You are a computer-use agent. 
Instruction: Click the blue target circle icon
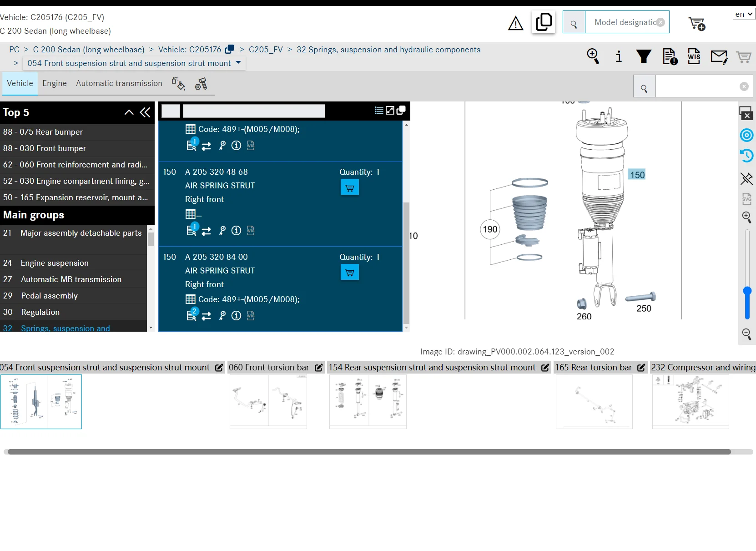pyautogui.click(x=746, y=135)
